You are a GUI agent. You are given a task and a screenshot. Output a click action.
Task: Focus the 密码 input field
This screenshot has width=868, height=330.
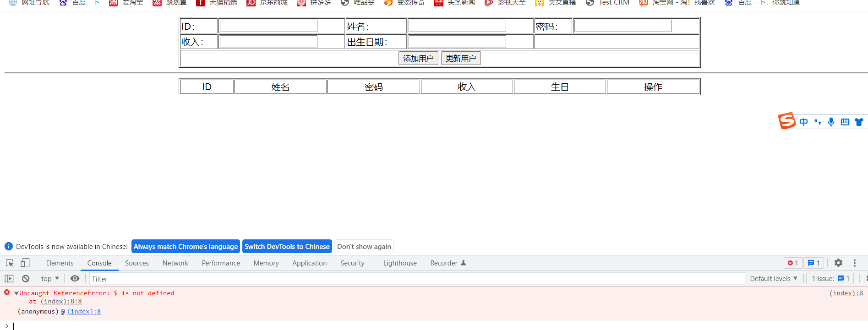point(623,26)
